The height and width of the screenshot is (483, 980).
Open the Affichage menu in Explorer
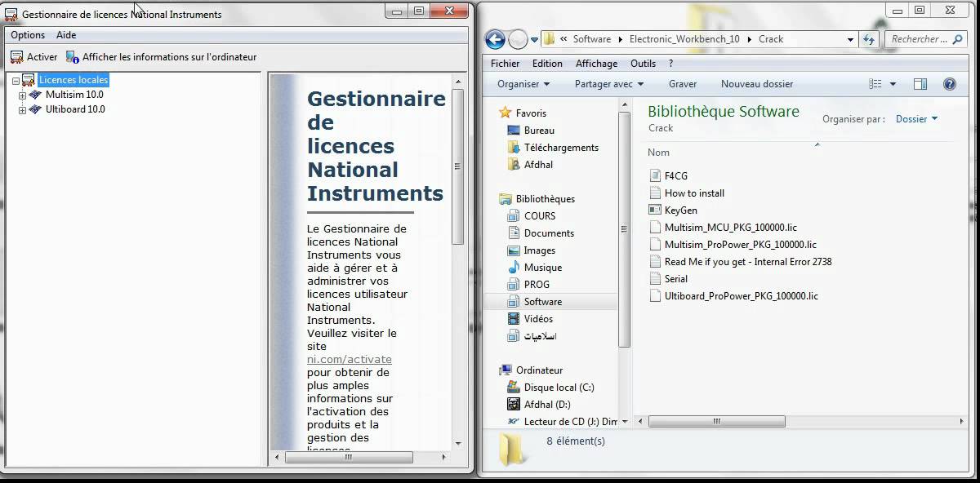[596, 64]
